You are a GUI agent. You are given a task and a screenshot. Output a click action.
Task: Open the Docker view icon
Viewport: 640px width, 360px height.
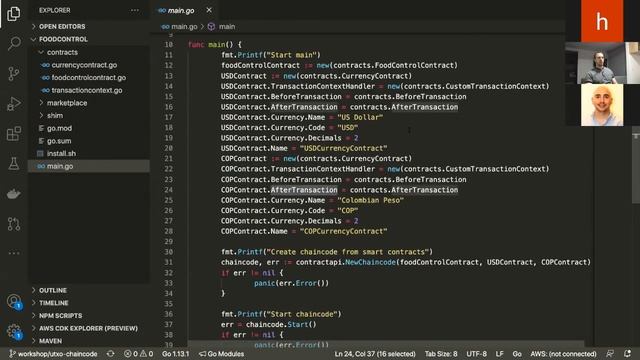(x=13, y=194)
